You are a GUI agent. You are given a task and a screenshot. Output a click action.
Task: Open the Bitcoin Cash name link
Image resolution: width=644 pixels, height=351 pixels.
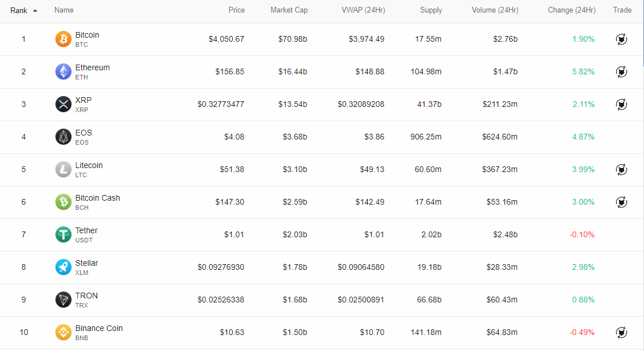[x=98, y=198]
